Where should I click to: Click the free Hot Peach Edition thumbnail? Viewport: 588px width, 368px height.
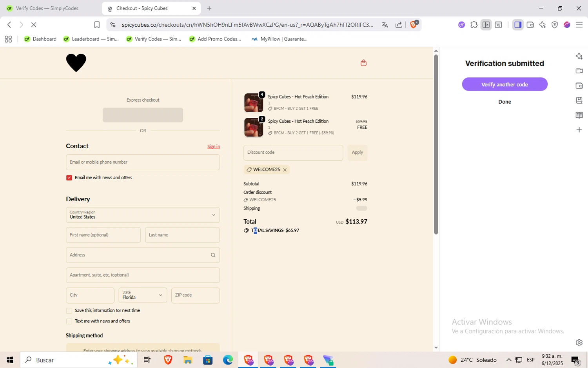(x=254, y=127)
